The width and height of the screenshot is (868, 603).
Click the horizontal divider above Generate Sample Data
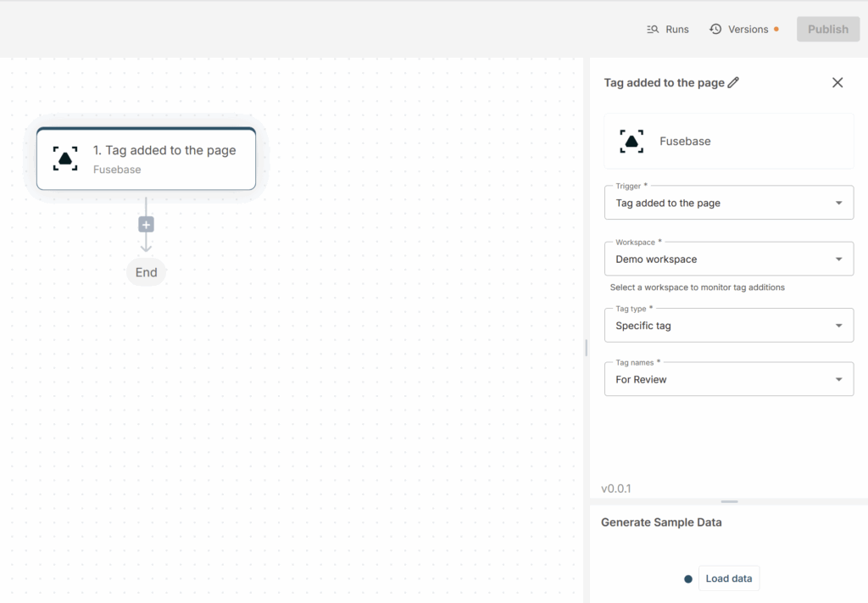pos(729,502)
